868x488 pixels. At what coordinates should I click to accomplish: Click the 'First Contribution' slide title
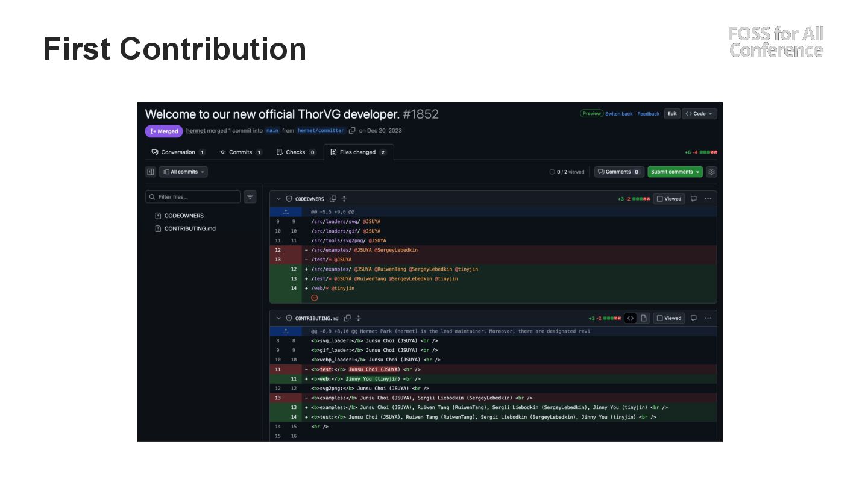pyautogui.click(x=175, y=49)
